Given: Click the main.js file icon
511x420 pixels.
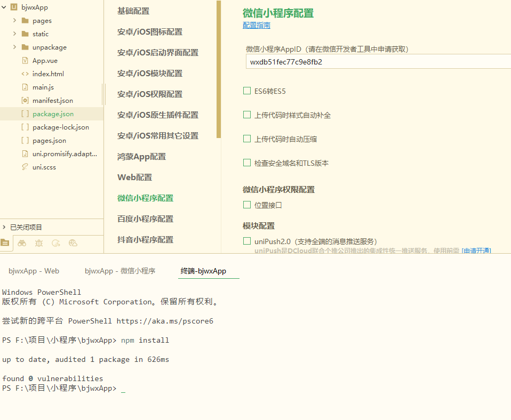Looking at the screenshot, I should pyautogui.click(x=25, y=87).
